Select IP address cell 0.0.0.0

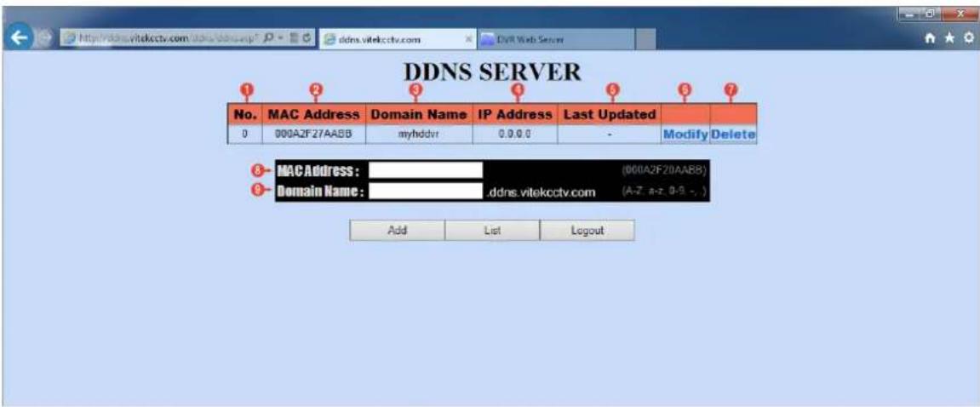(516, 135)
